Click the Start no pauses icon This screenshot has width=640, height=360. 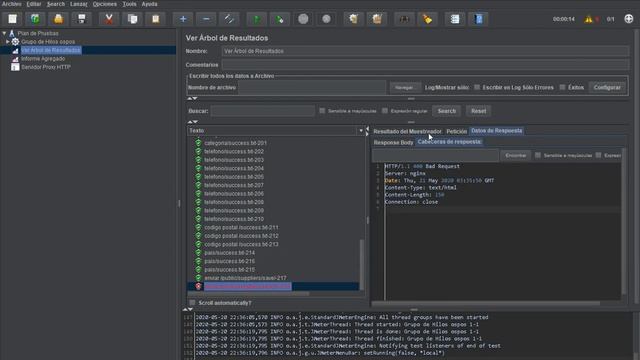click(x=280, y=19)
